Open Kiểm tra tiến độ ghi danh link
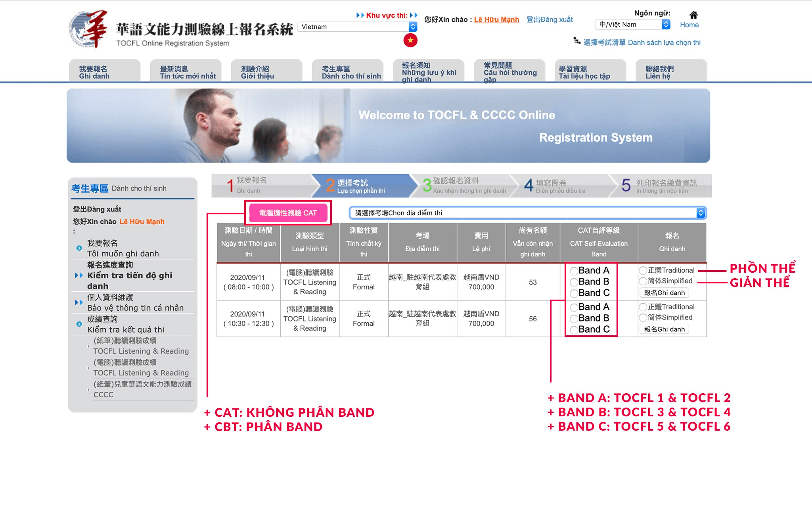Screen dimensions: 812x508 coord(130,275)
